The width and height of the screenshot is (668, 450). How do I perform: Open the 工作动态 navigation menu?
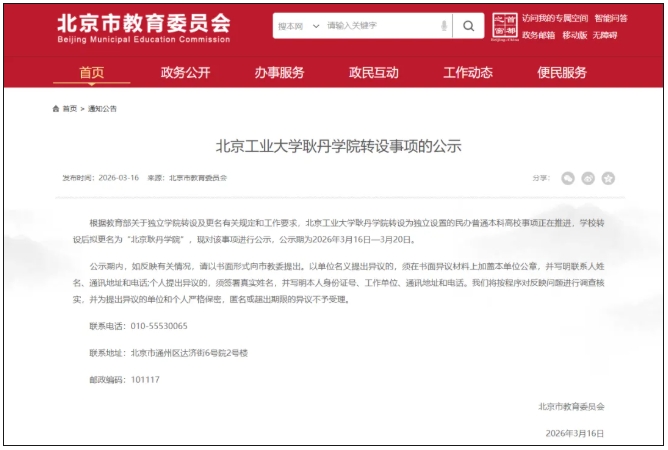click(468, 72)
